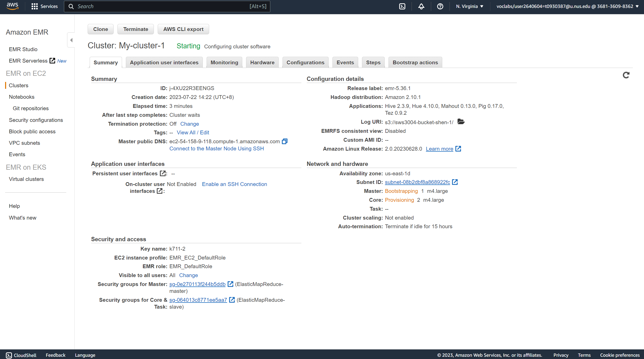644x359 pixels.
Task: Open external link icon beside Learn more
Action: [458, 149]
